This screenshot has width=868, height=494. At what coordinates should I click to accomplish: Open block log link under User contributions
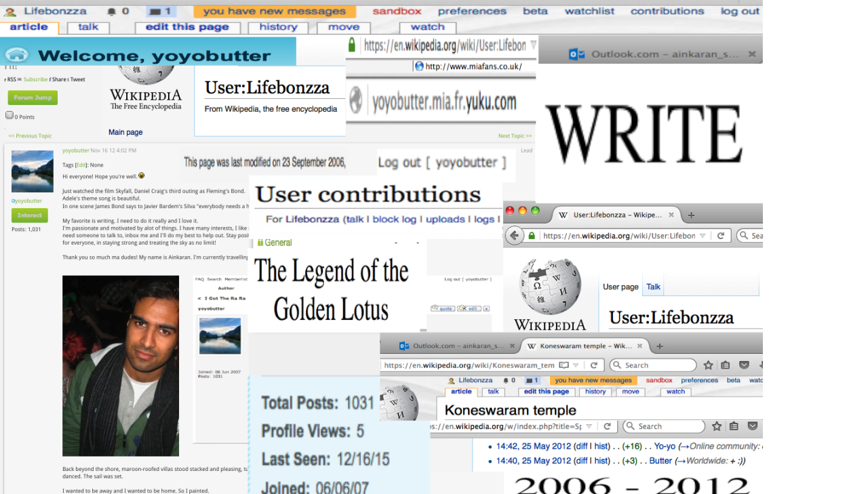click(394, 220)
